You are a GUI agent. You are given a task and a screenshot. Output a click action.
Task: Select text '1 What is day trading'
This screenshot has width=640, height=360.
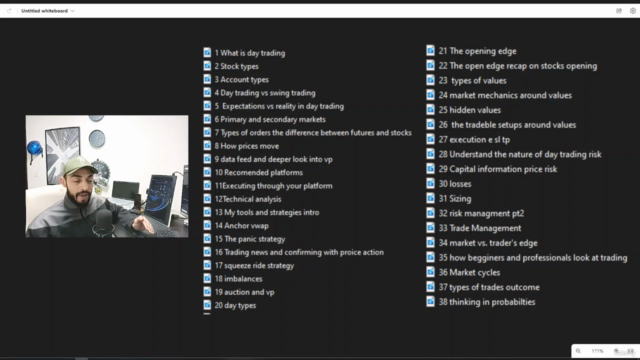[x=250, y=53]
